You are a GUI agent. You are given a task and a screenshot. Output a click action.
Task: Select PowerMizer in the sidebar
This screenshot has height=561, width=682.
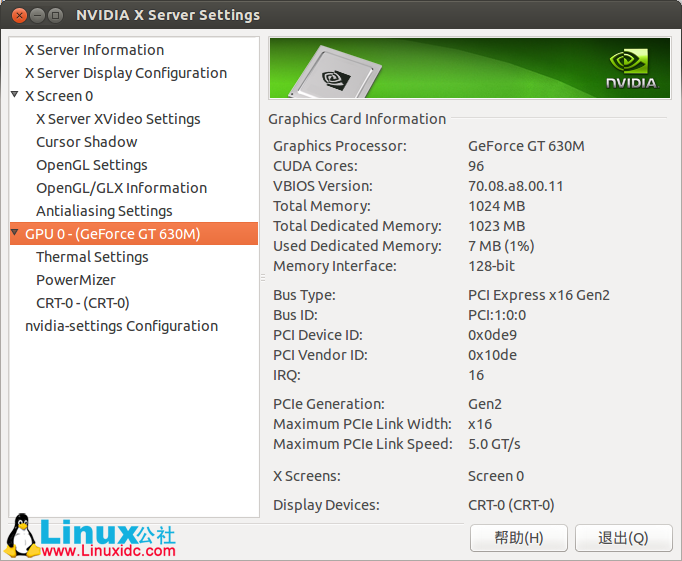(x=76, y=280)
